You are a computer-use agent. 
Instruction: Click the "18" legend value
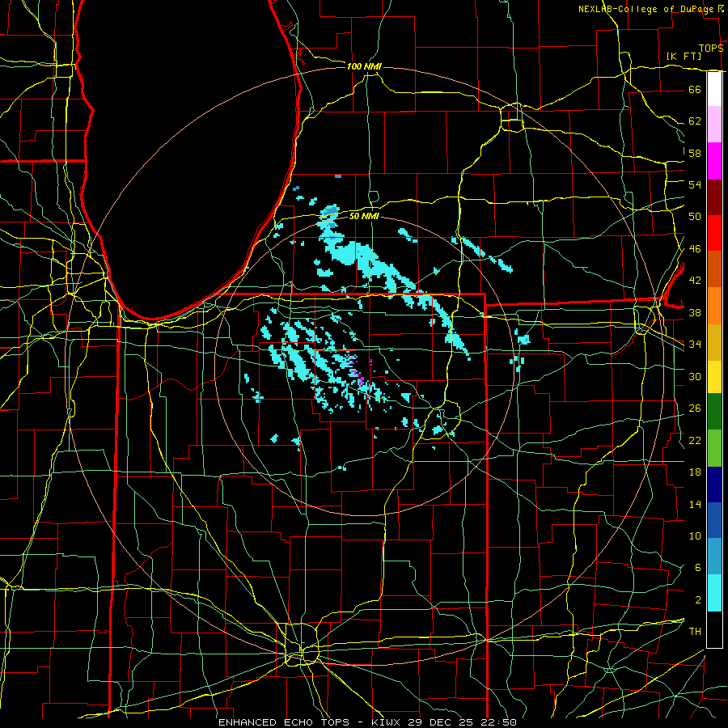695,472
